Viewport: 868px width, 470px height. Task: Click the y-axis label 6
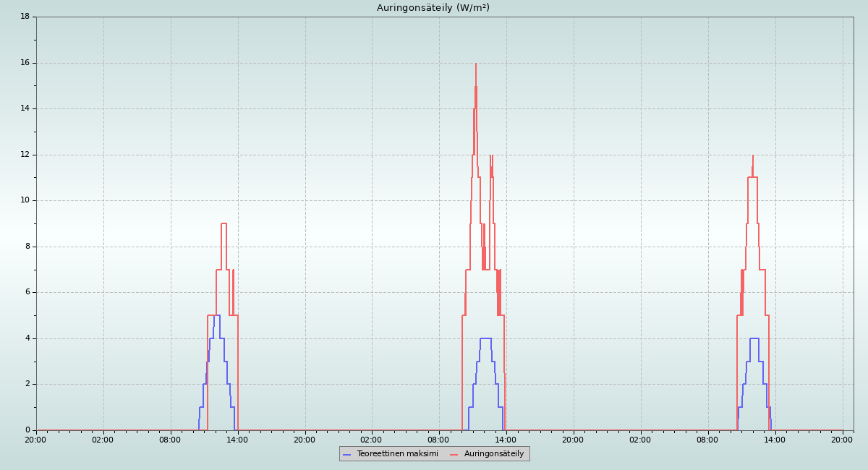27,292
